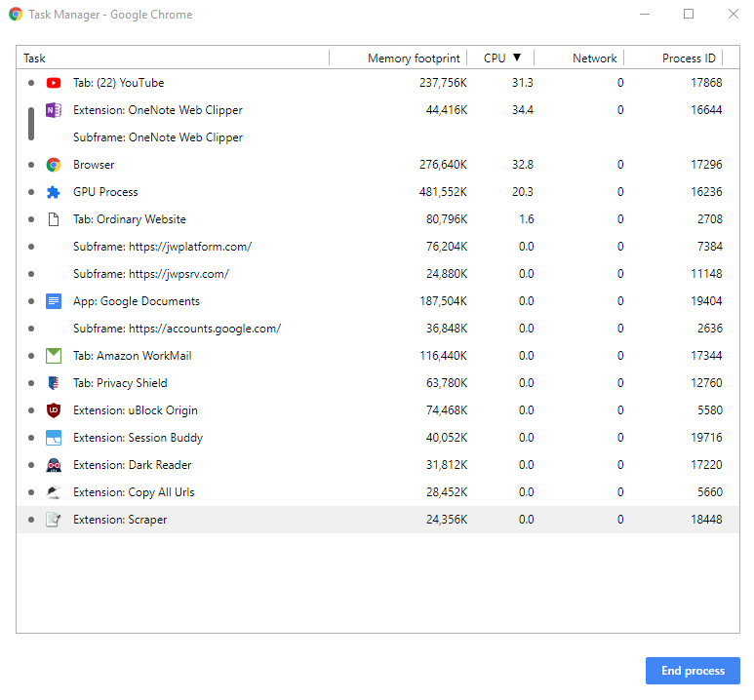
Task: Select Tab: Privacy Shield row
Action: pos(377,383)
